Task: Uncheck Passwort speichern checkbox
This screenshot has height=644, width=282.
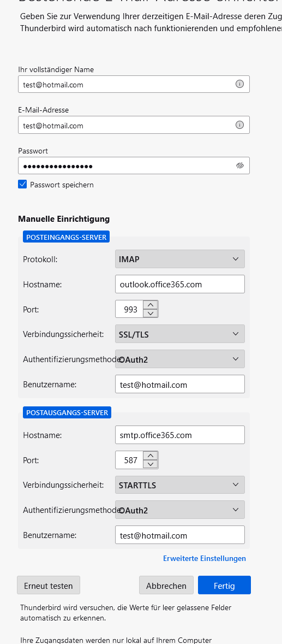Action: 22,185
